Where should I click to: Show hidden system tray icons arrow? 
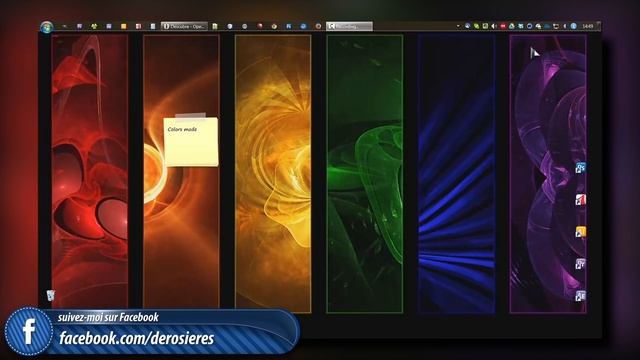point(458,26)
